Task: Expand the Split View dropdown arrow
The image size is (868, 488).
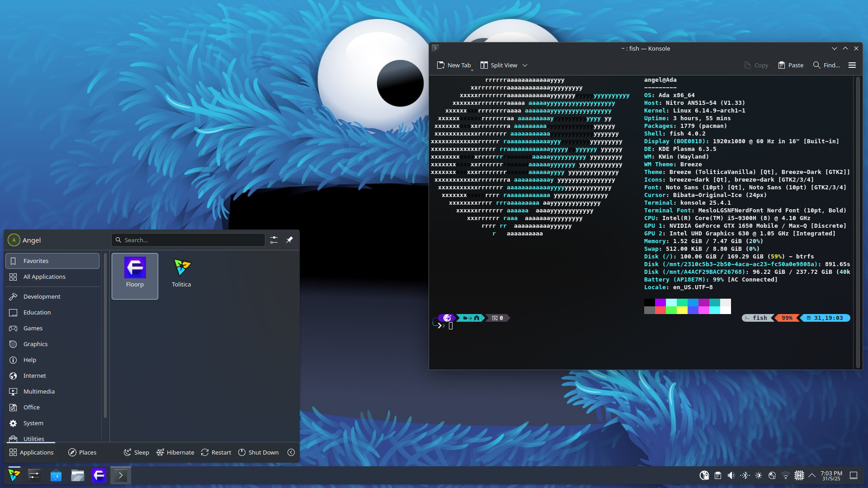Action: 525,65
